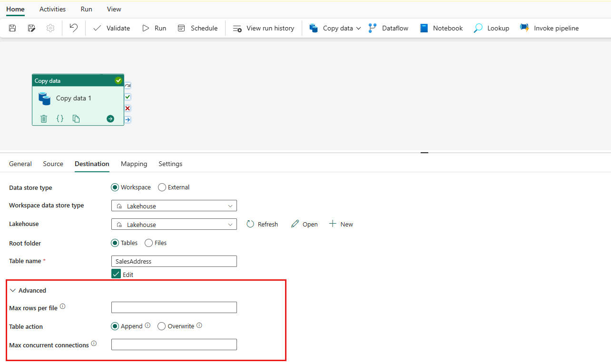Select the Copy data 1 activity name
Screen dimensions: 611x364
click(74, 98)
